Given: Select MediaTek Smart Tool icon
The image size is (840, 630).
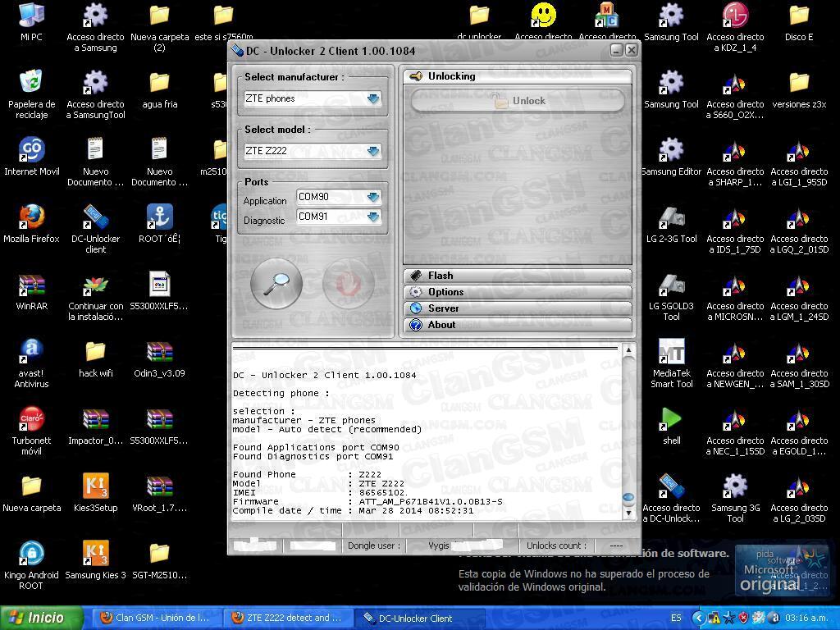Looking at the screenshot, I should [x=671, y=363].
